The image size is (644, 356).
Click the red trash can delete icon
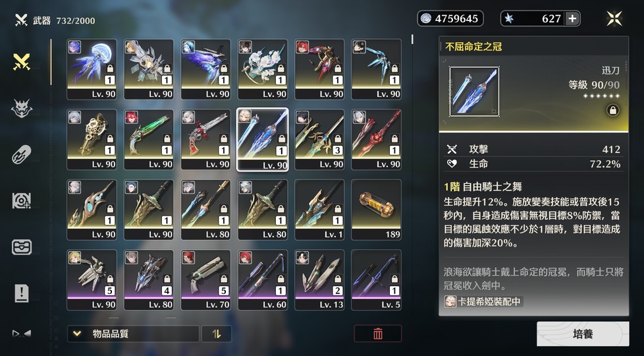(x=378, y=334)
